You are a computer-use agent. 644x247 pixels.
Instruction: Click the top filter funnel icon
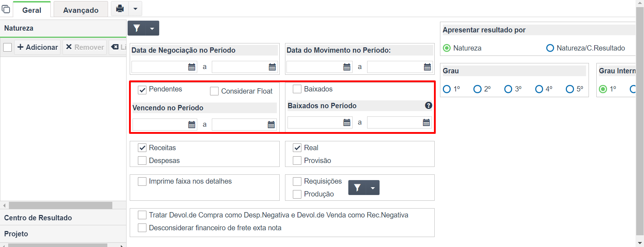coord(137,28)
